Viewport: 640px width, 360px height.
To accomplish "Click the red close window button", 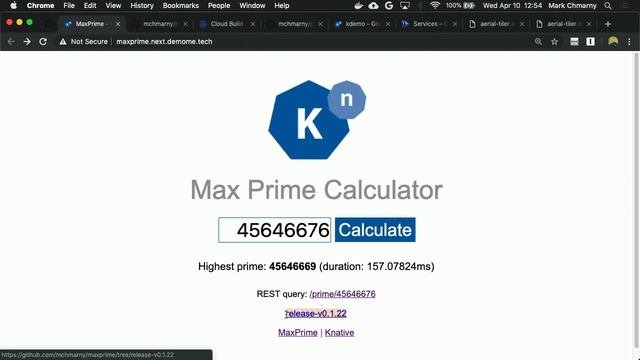I will coord(9,22).
